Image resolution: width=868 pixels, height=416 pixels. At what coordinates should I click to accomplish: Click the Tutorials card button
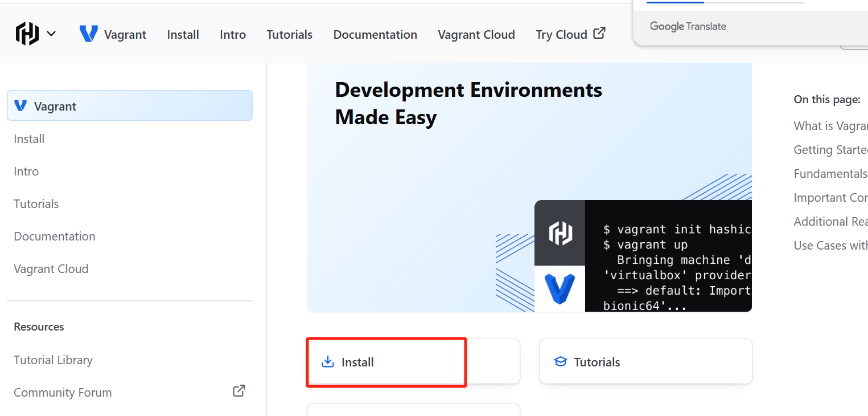646,361
